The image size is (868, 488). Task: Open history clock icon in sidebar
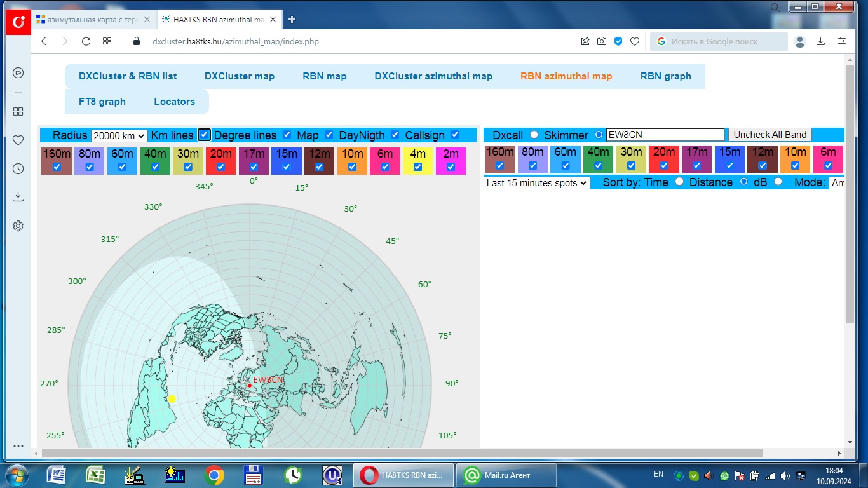tap(18, 168)
